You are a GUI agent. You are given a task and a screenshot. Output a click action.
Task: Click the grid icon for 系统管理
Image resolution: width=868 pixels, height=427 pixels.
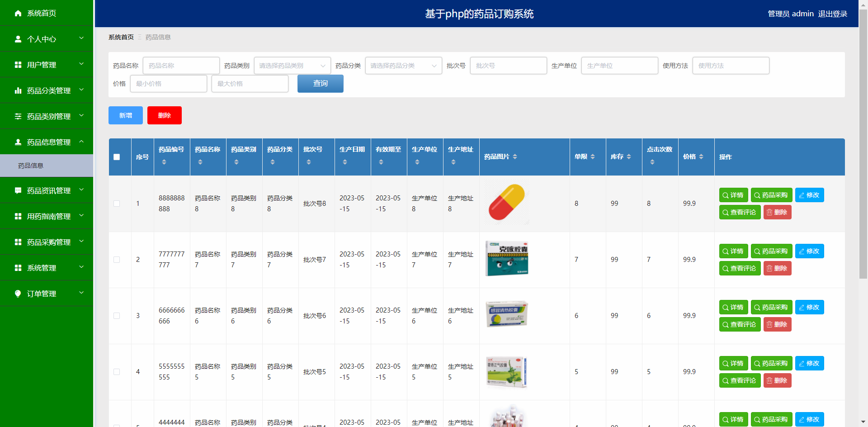18,268
